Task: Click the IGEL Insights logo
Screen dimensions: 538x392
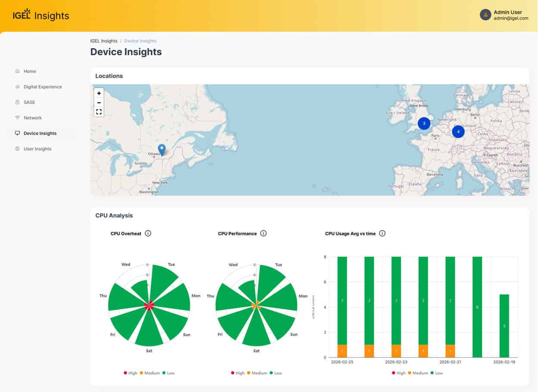Action: point(41,15)
